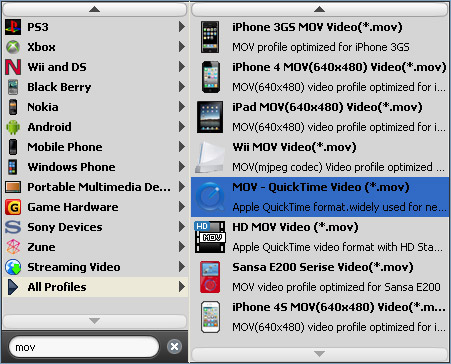This screenshot has width=451, height=364.
Task: Click 'MOV video profile optimized for Sansa E200' description
Action: pyautogui.click(x=336, y=287)
